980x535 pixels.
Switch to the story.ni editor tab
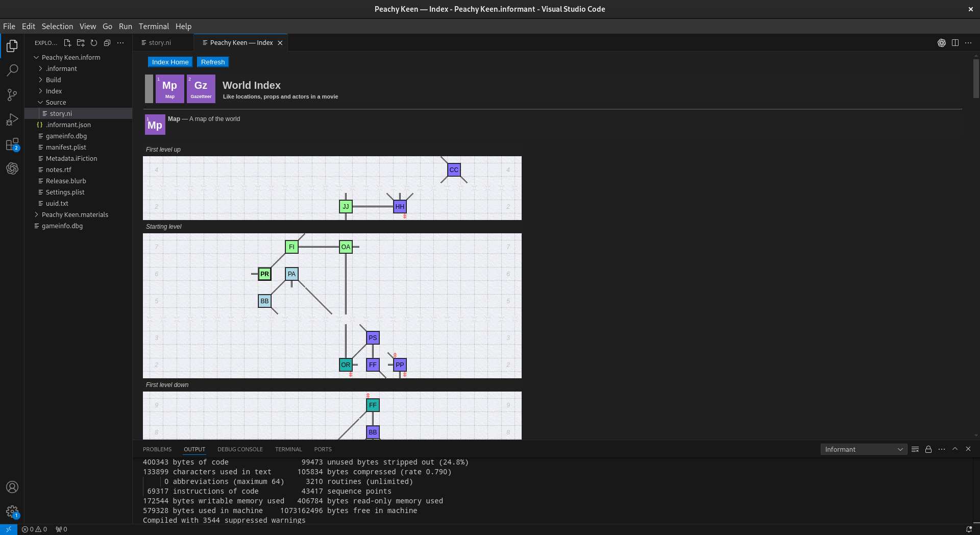pos(163,43)
